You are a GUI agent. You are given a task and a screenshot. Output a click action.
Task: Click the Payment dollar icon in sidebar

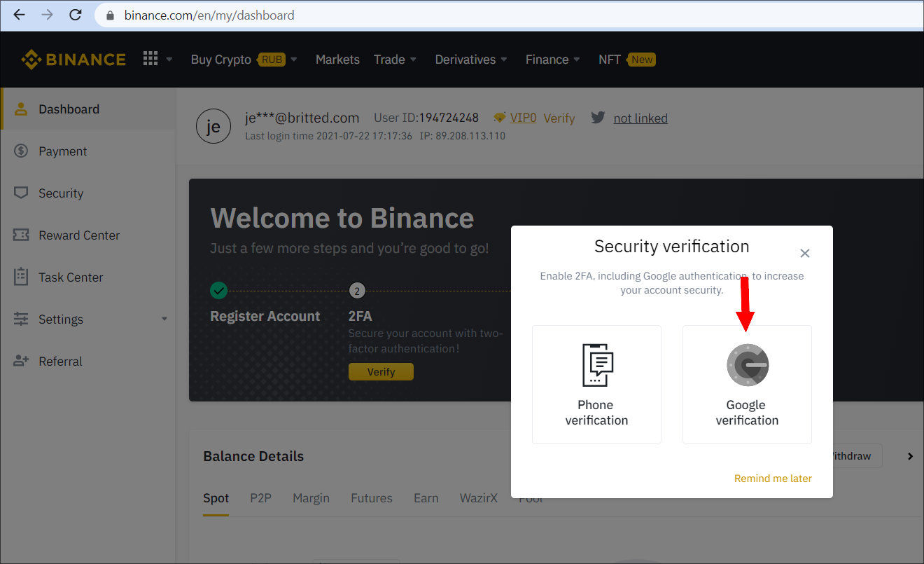click(x=21, y=151)
